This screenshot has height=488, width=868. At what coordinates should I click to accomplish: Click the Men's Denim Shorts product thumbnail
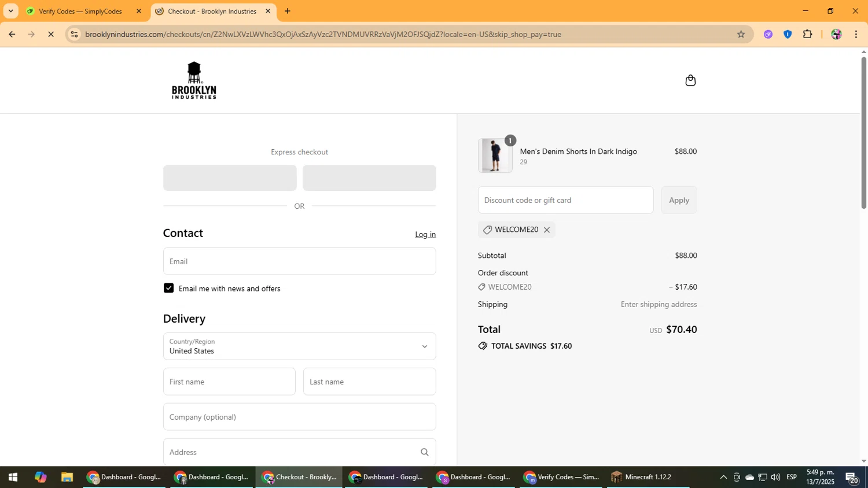pos(495,156)
